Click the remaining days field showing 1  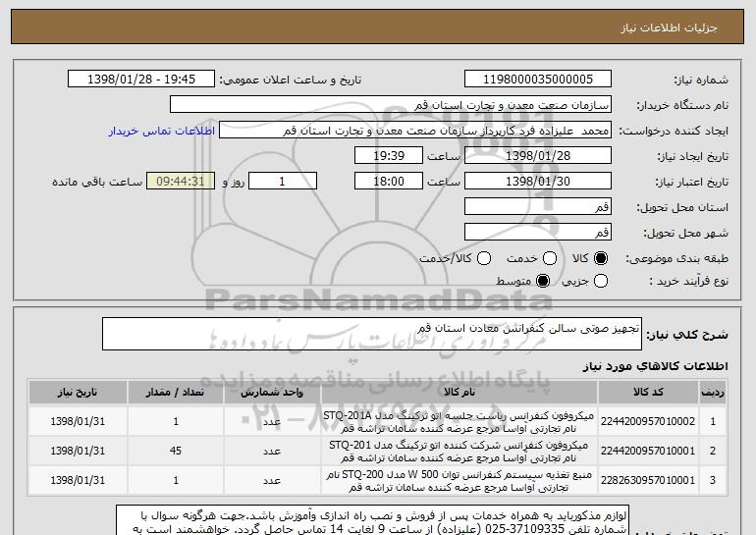pos(283,182)
